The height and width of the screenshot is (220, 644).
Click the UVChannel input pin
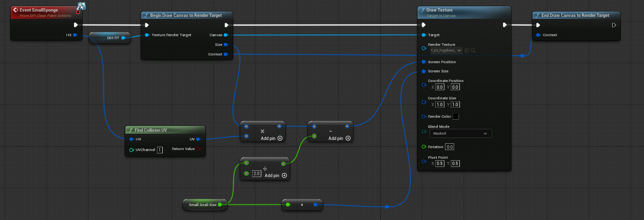tap(131, 150)
